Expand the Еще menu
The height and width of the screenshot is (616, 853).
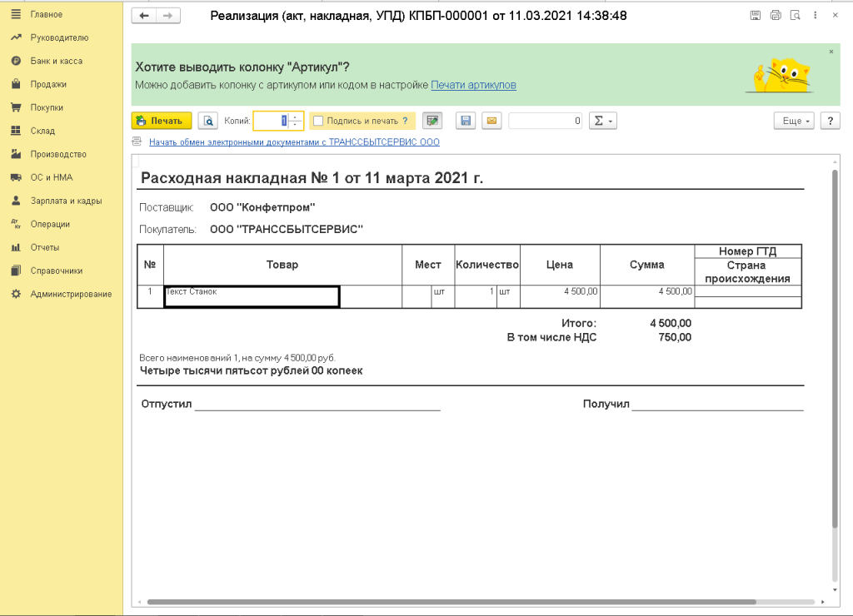coord(795,121)
